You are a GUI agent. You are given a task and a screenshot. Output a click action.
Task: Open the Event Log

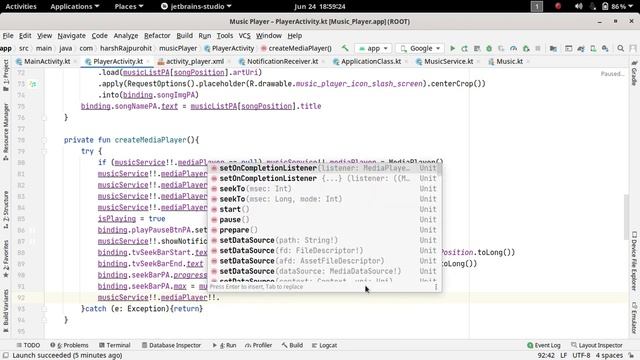pyautogui.click(x=544, y=345)
